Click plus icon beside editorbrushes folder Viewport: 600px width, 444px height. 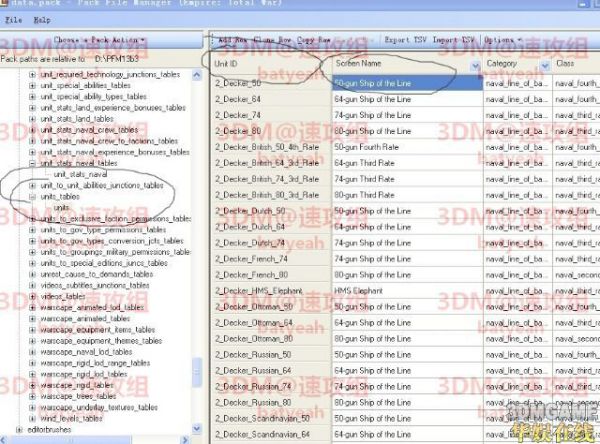click(x=21, y=429)
